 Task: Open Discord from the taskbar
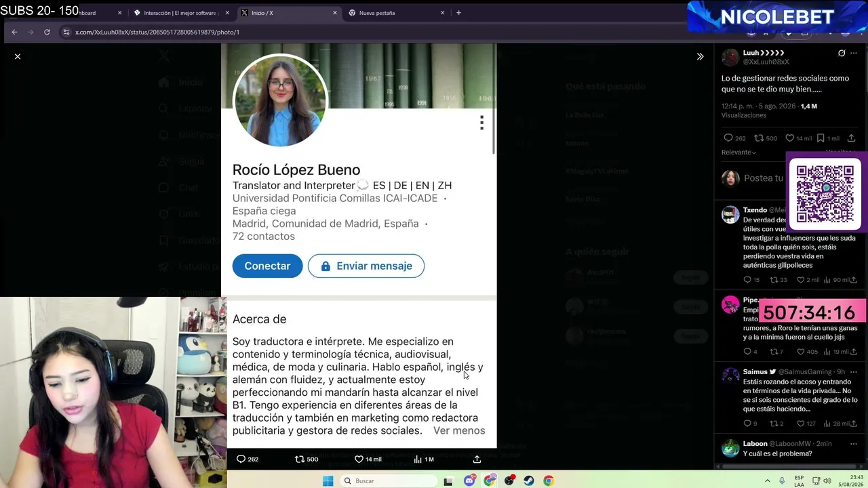(469, 481)
